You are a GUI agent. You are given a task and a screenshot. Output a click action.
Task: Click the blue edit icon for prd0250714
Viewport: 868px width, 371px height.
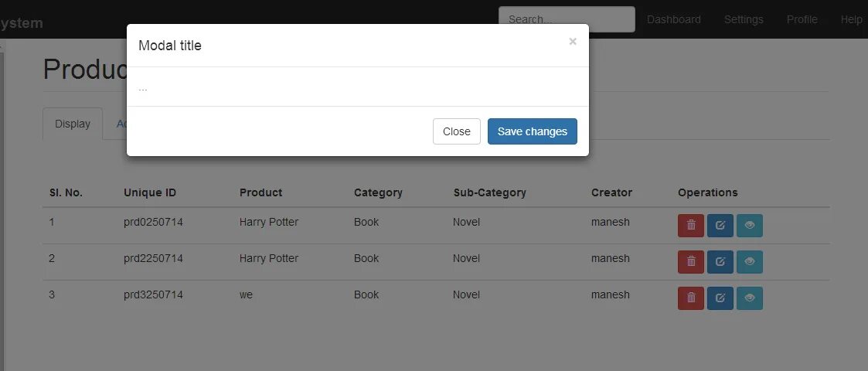point(720,226)
